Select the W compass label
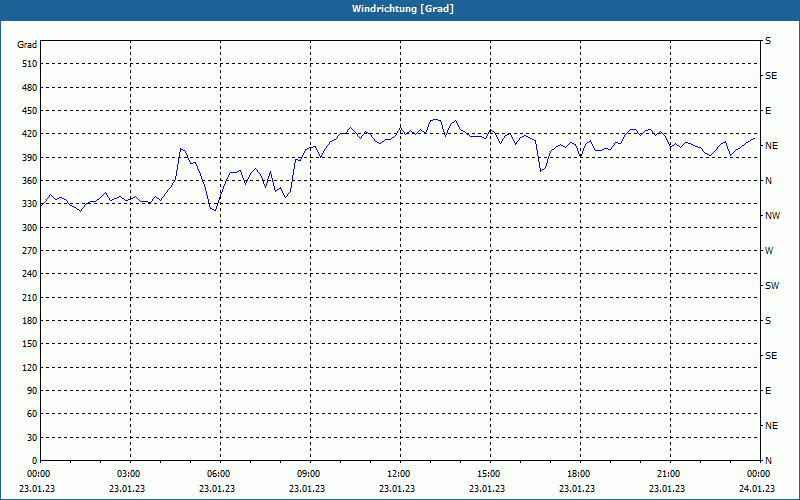This screenshot has height=500, width=800. pyautogui.click(x=769, y=251)
